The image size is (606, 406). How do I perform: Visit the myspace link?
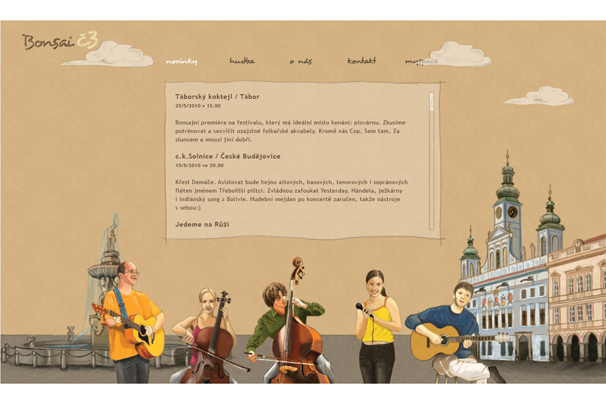tap(422, 61)
